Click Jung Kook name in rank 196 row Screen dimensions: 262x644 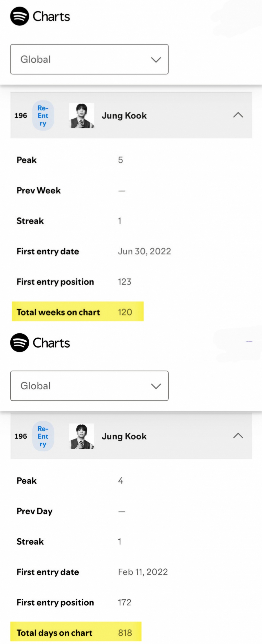124,115
